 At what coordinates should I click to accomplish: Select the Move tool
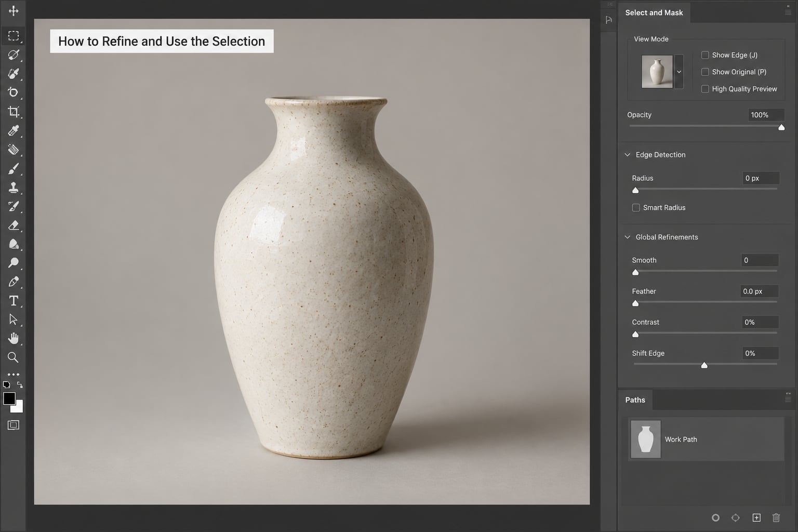click(14, 10)
